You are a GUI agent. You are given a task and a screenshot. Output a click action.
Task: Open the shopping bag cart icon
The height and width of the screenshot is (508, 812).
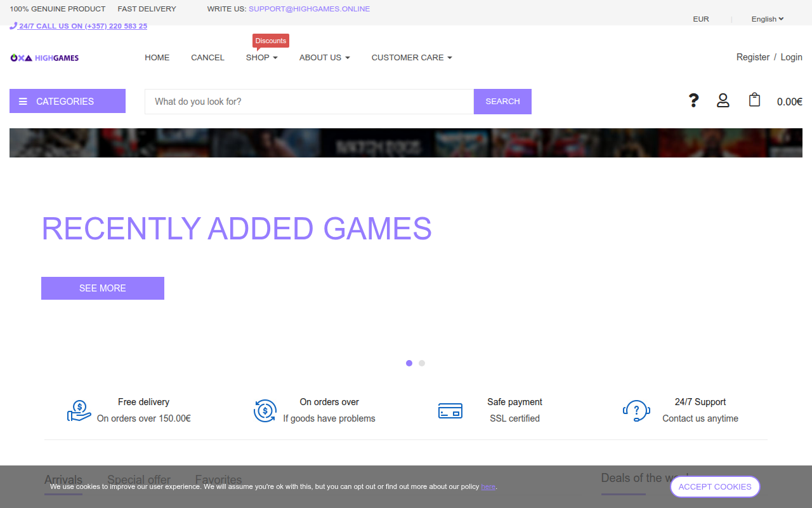point(754,100)
